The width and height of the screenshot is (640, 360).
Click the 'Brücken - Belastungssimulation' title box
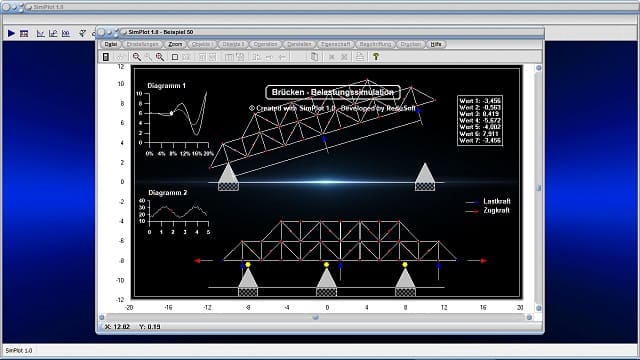coord(333,92)
